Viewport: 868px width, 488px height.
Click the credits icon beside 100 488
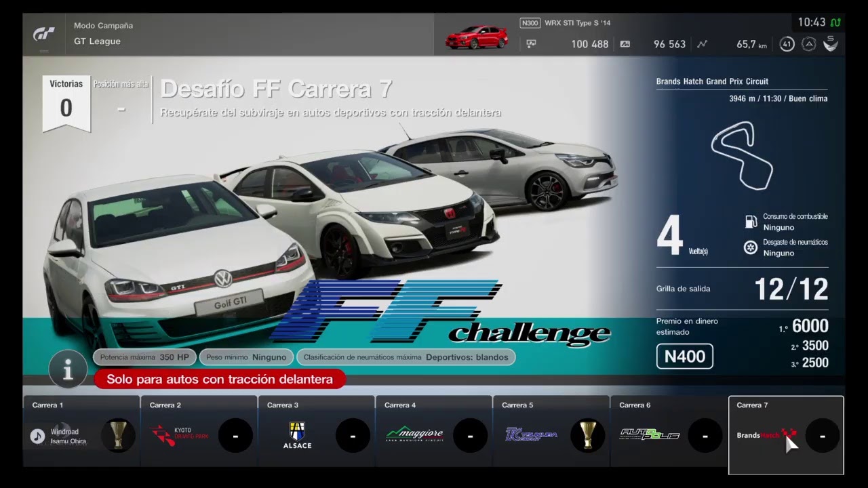click(x=531, y=44)
